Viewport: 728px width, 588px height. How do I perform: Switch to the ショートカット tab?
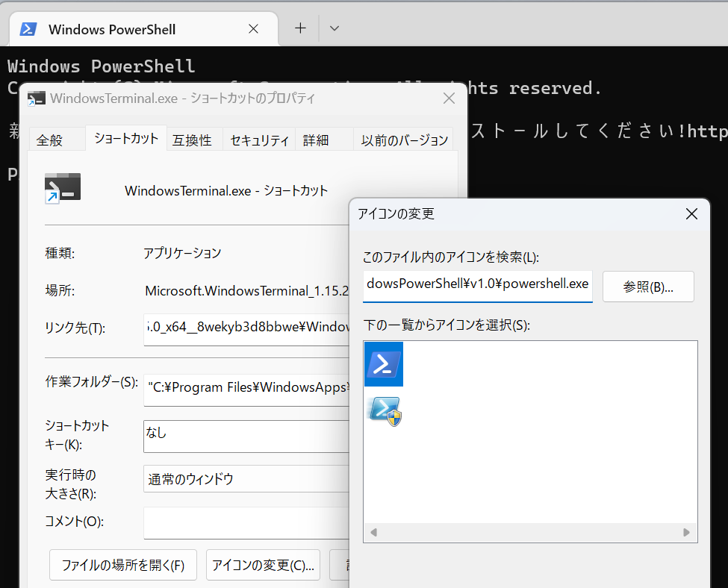click(x=126, y=138)
